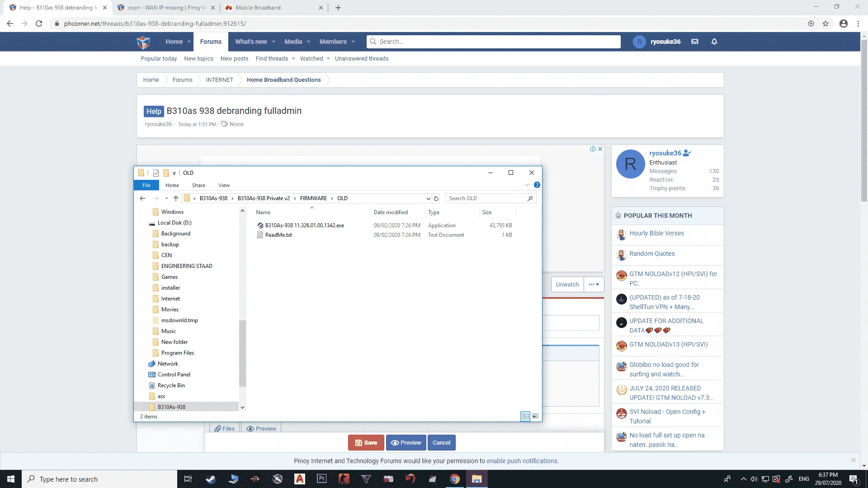Refresh the OLD folder view

[x=436, y=198]
